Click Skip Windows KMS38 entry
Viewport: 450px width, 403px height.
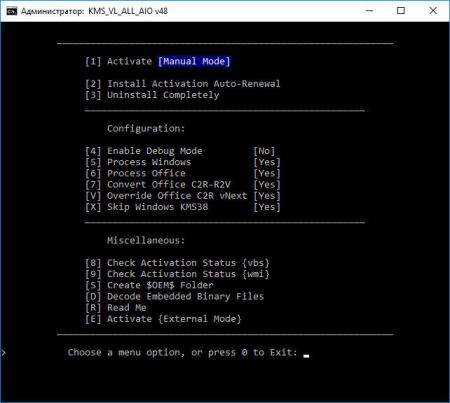pyautogui.click(x=147, y=207)
